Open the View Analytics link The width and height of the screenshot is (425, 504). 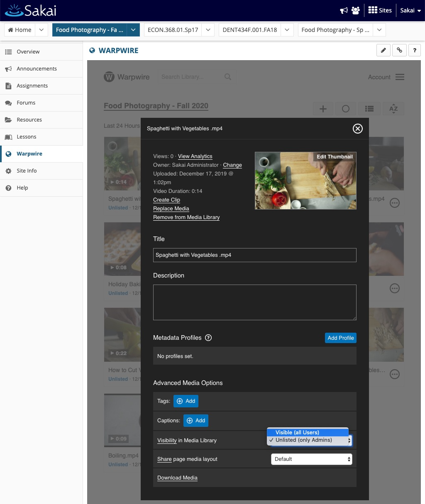pyautogui.click(x=195, y=156)
